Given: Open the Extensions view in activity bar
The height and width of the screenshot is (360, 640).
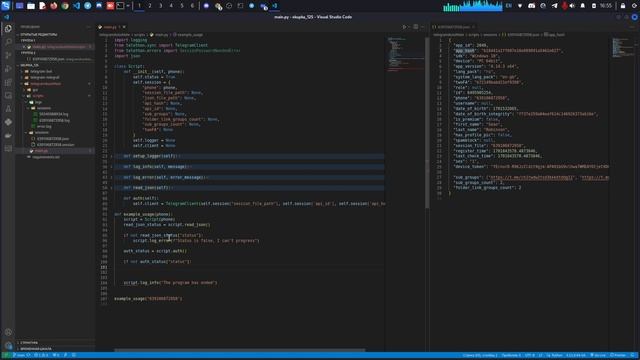Looking at the screenshot, I should tap(8, 82).
